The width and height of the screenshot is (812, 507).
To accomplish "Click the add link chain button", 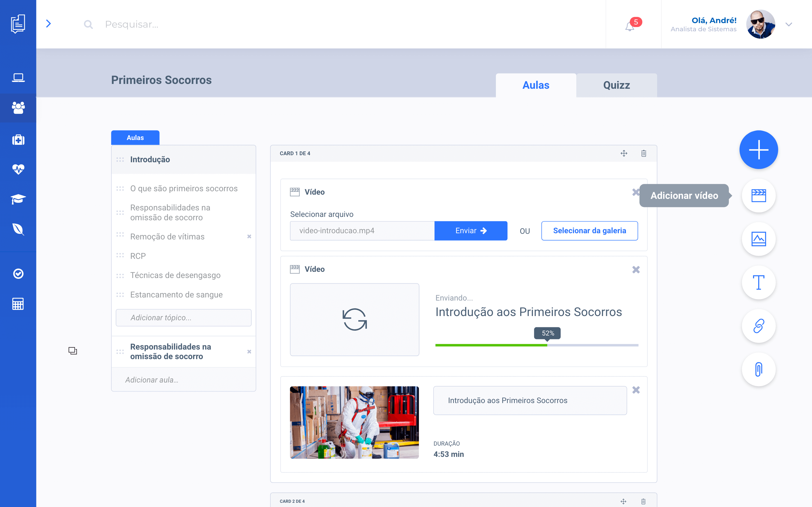I will pos(758,326).
